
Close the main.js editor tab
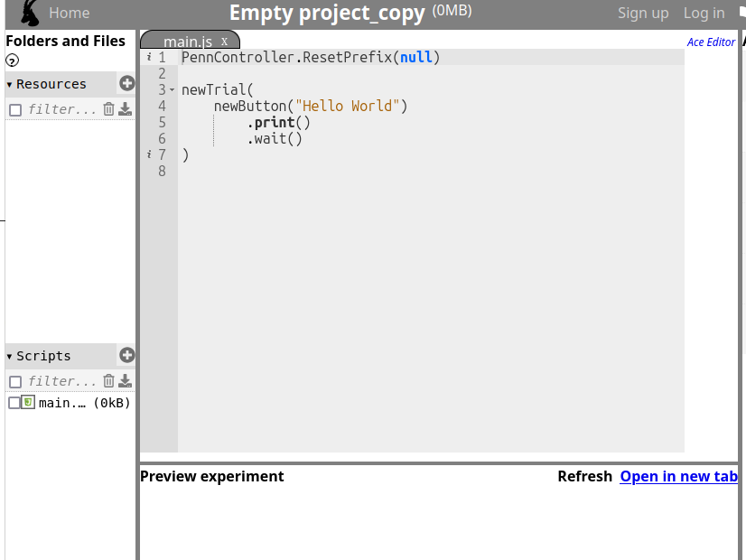(224, 42)
